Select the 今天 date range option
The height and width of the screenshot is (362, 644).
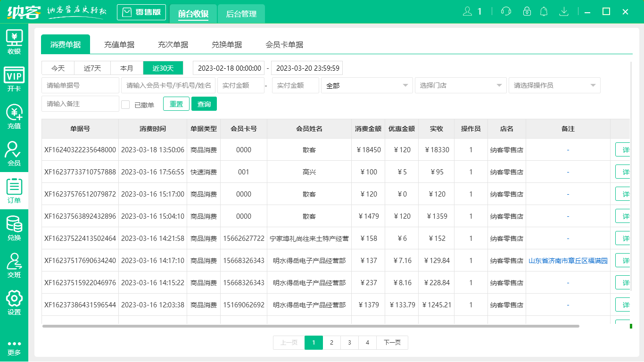tap(58, 68)
